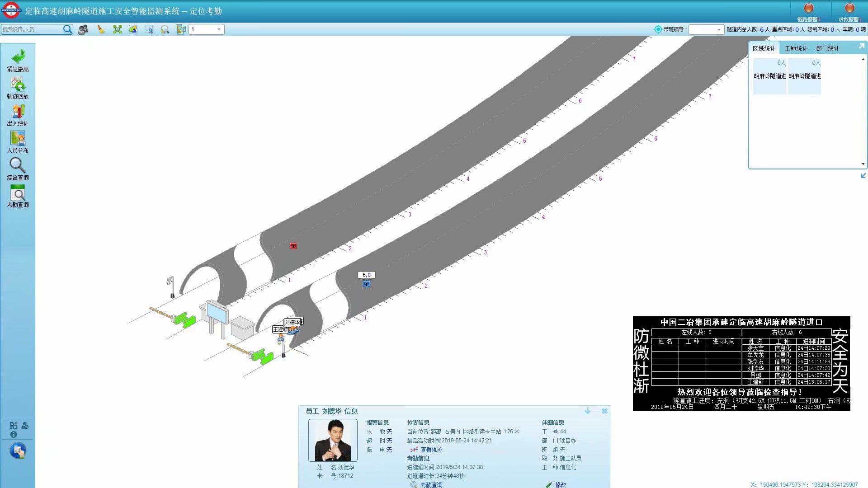Toggle the 带班领导 leader indicator
The width and height of the screenshot is (868, 488).
(658, 29)
